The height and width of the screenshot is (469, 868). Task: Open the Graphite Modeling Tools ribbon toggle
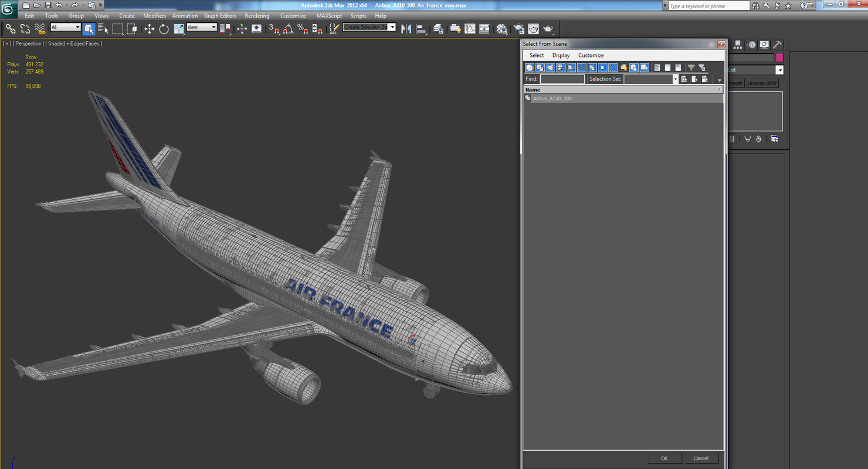(x=455, y=29)
